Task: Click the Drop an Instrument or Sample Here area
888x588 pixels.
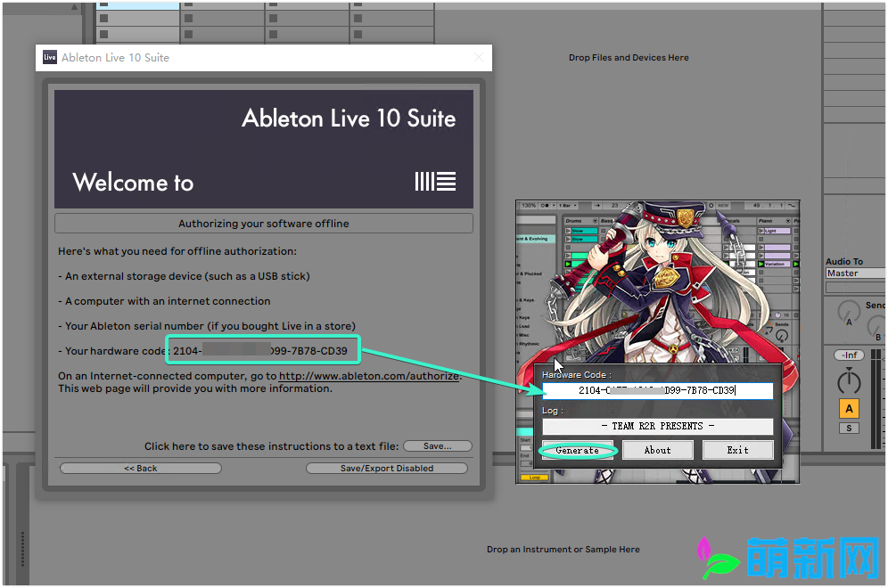Action: (563, 550)
